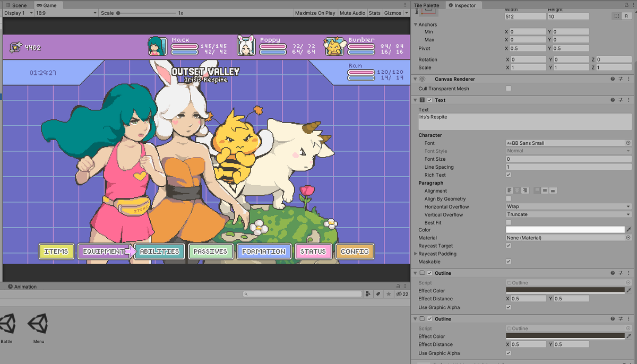The image size is (637, 364).
Task: Use the eyedropper for the second Outline Effect Color
Action: tap(629, 336)
